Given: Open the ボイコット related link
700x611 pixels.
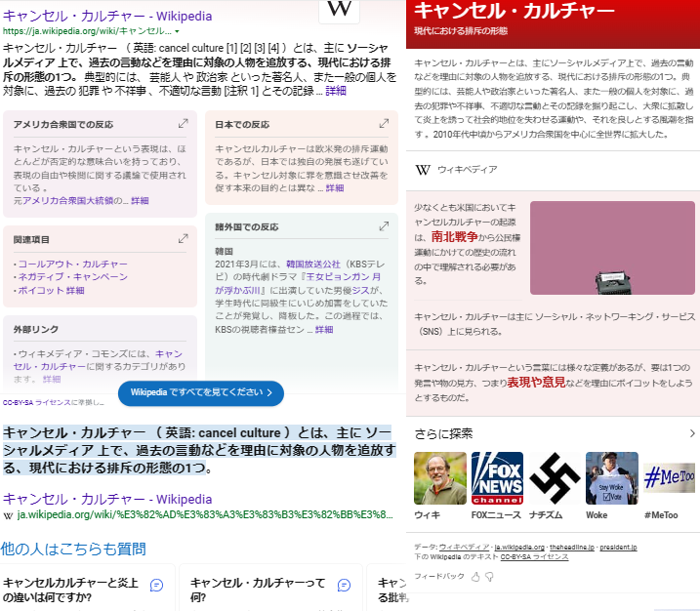Looking at the screenshot, I should (41, 290).
